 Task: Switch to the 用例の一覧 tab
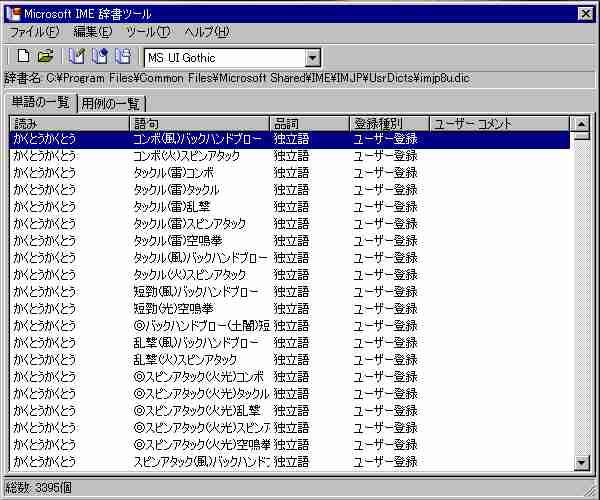pos(111,104)
